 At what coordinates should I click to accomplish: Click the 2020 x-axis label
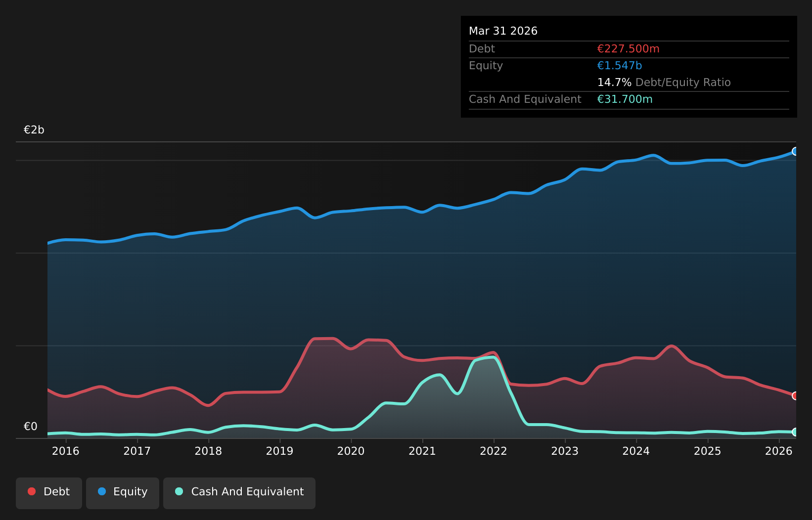tap(351, 451)
